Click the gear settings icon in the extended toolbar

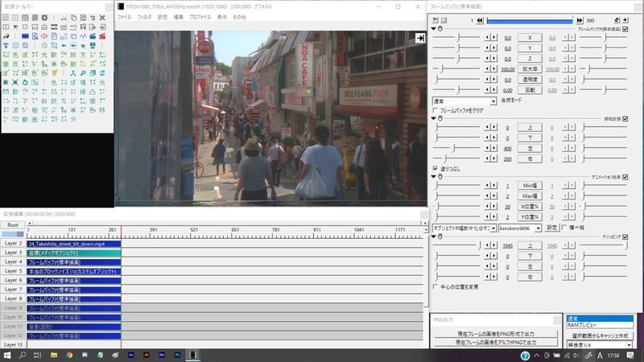coord(44,18)
